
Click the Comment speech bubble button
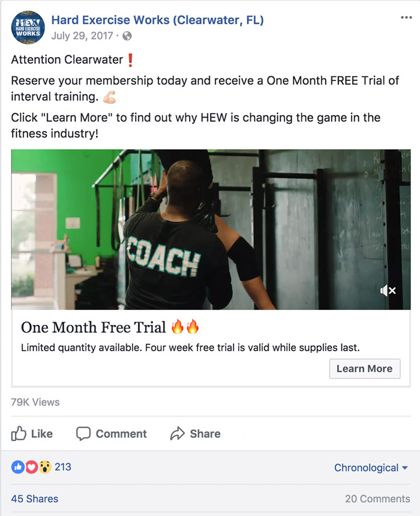[112, 434]
